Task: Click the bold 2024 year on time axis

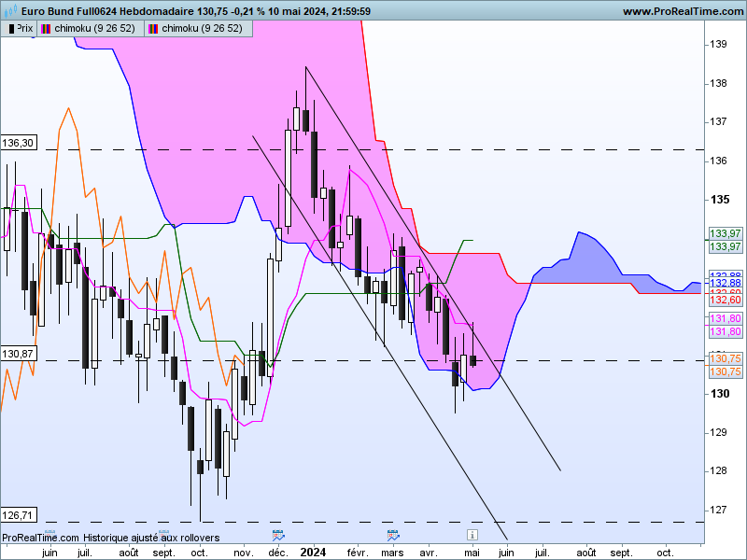Action: click(313, 553)
